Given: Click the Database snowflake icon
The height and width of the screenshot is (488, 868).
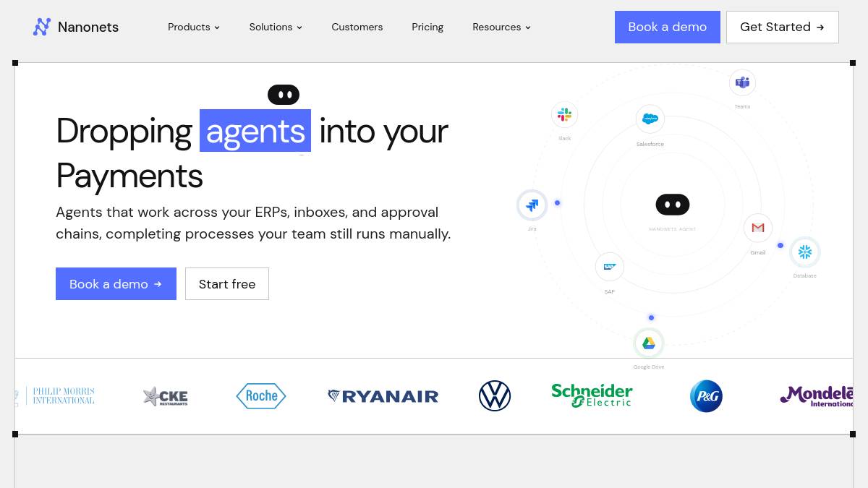Looking at the screenshot, I should pyautogui.click(x=805, y=252).
